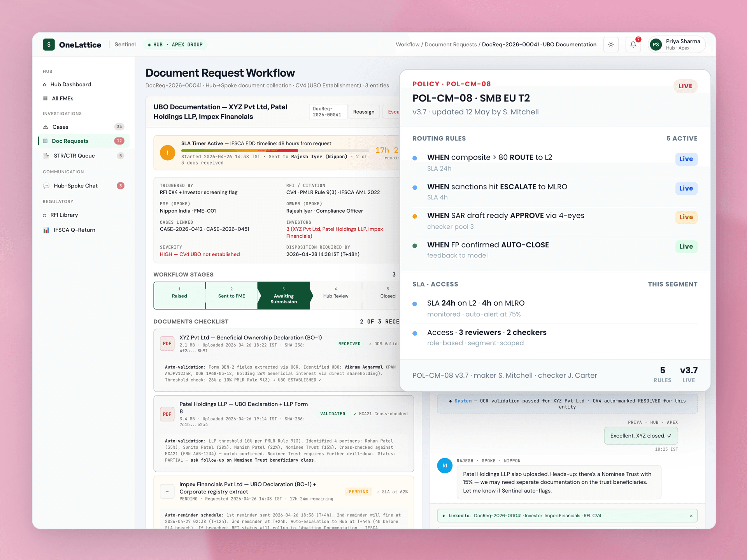Go to STR/CTR Queue in sidebar
The image size is (747, 560).
pos(84,156)
